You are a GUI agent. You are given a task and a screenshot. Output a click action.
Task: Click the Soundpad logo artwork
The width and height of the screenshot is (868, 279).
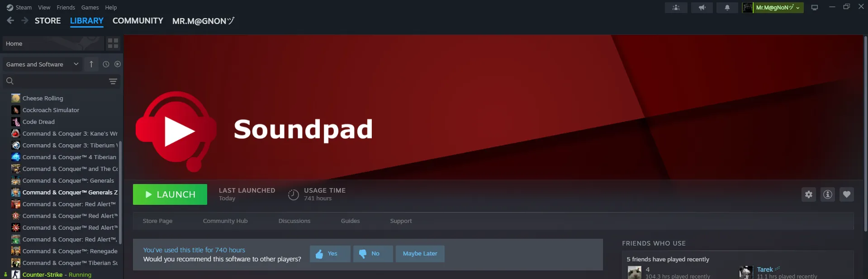coord(176,131)
